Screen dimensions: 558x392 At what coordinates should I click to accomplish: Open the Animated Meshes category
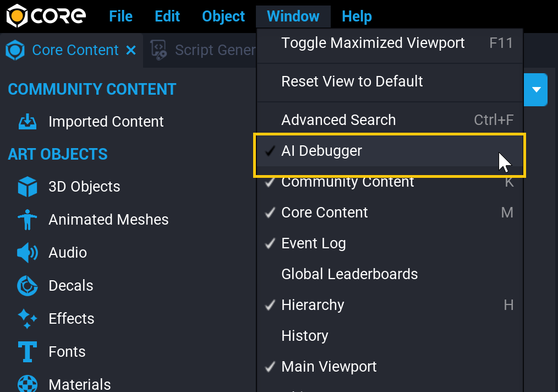27,220
